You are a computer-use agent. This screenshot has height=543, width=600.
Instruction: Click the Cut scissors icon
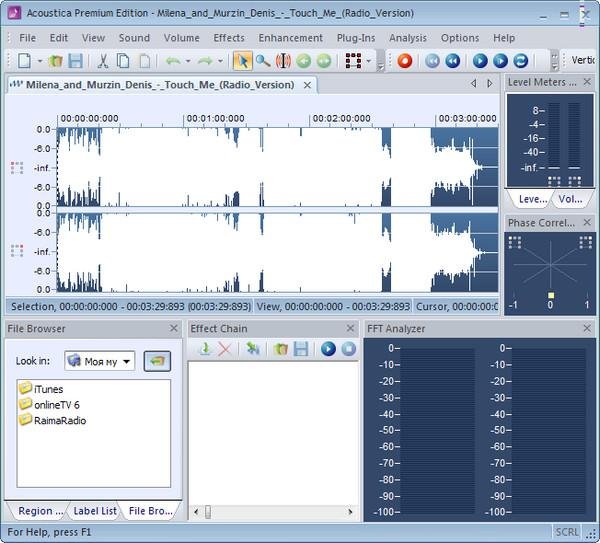(x=102, y=61)
